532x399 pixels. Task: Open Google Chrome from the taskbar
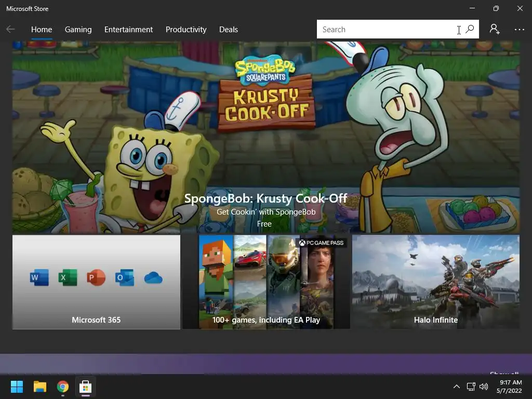63,387
